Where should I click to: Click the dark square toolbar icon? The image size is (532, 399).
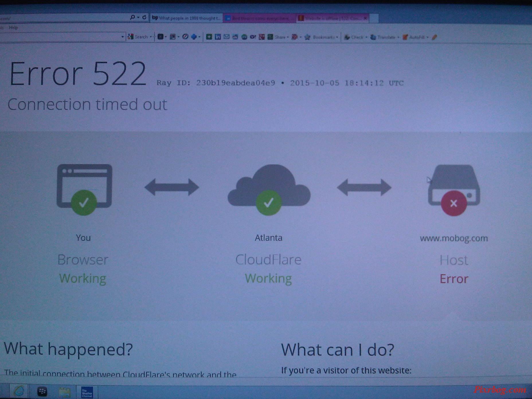coord(161,37)
